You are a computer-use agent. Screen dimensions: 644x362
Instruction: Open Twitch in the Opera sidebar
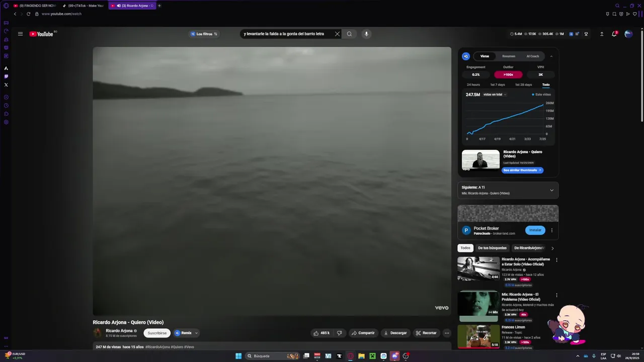(6, 76)
